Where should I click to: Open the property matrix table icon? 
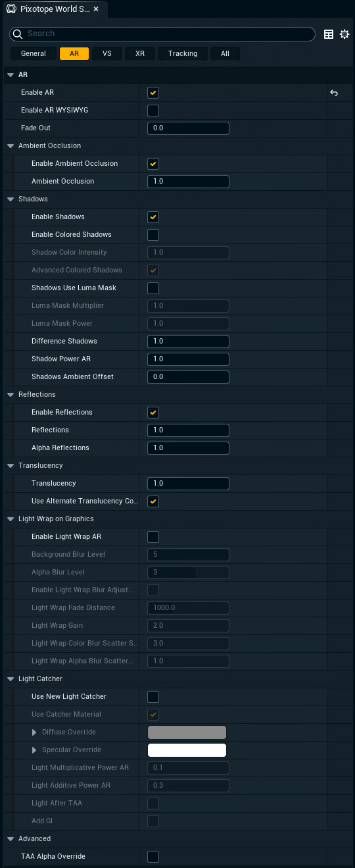pyautogui.click(x=329, y=34)
